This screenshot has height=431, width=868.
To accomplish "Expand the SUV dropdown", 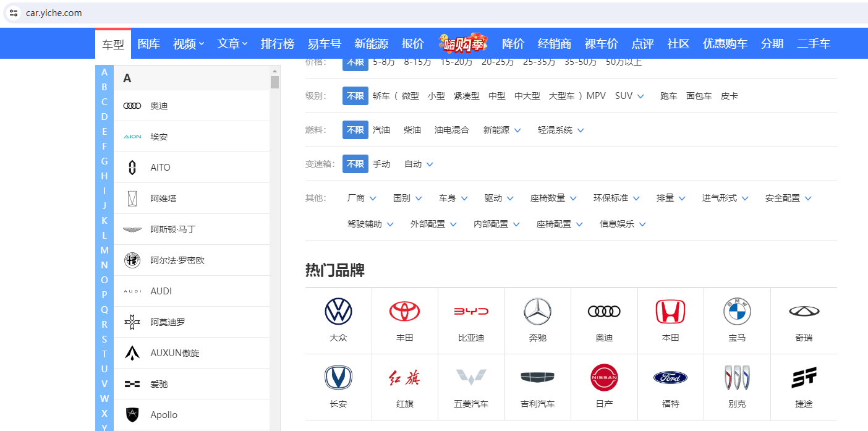I will pos(630,96).
